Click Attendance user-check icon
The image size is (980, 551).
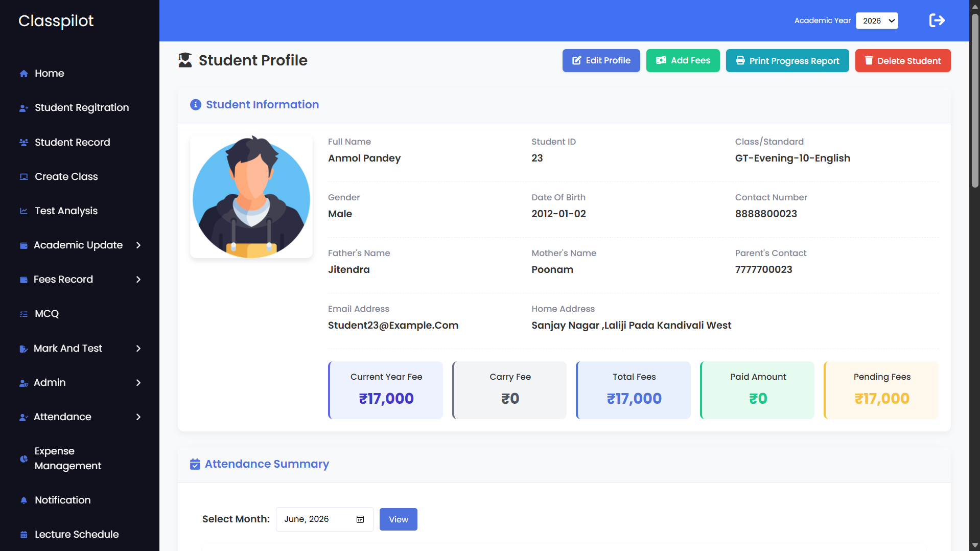coord(24,417)
